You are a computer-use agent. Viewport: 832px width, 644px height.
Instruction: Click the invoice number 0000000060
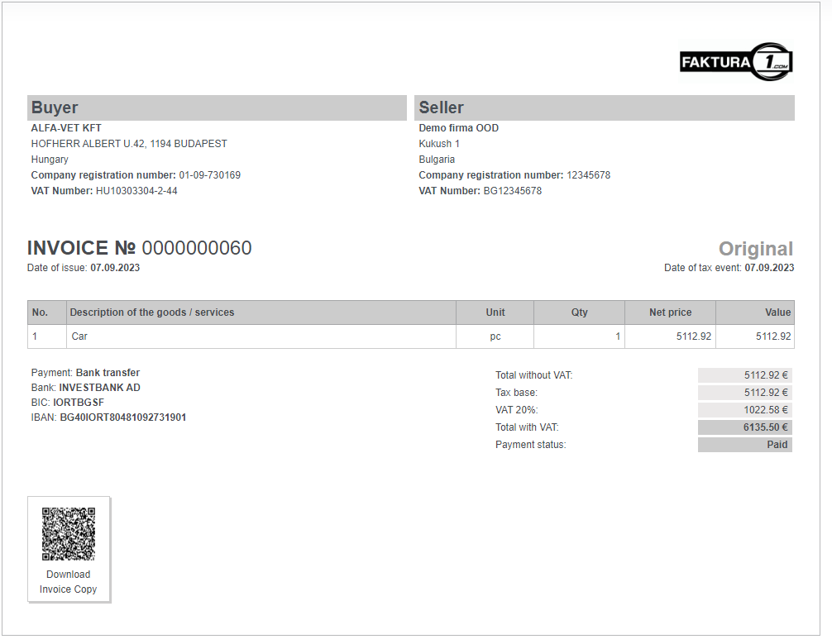[x=197, y=248]
